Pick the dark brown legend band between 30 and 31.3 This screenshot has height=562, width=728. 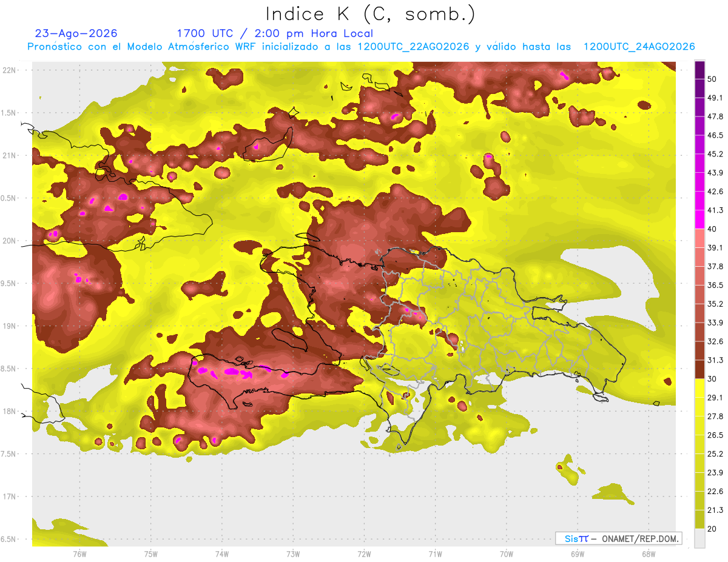click(699, 370)
